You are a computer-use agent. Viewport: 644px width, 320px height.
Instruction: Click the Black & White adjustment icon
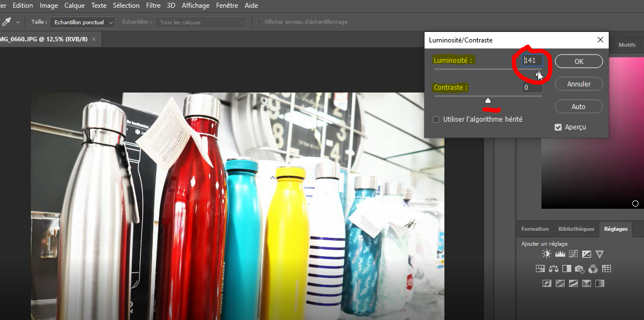point(566,269)
